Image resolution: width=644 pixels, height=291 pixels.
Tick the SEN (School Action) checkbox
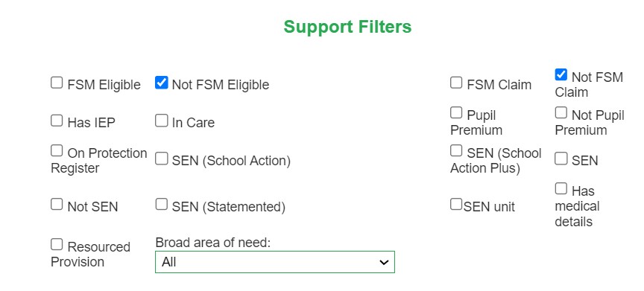point(162,159)
